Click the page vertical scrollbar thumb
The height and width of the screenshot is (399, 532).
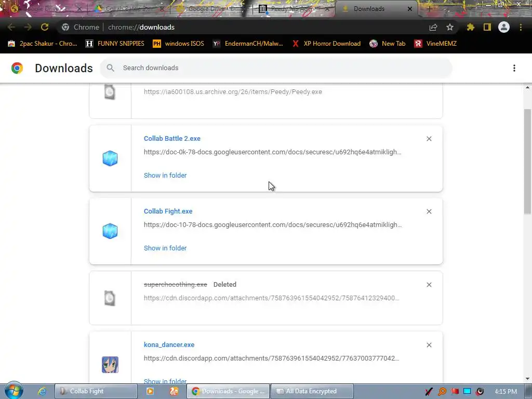coord(527,161)
